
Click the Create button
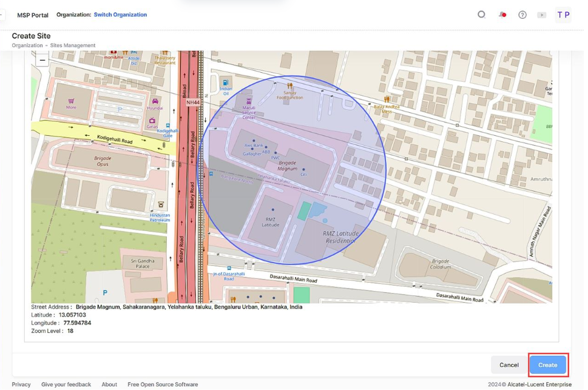547,365
